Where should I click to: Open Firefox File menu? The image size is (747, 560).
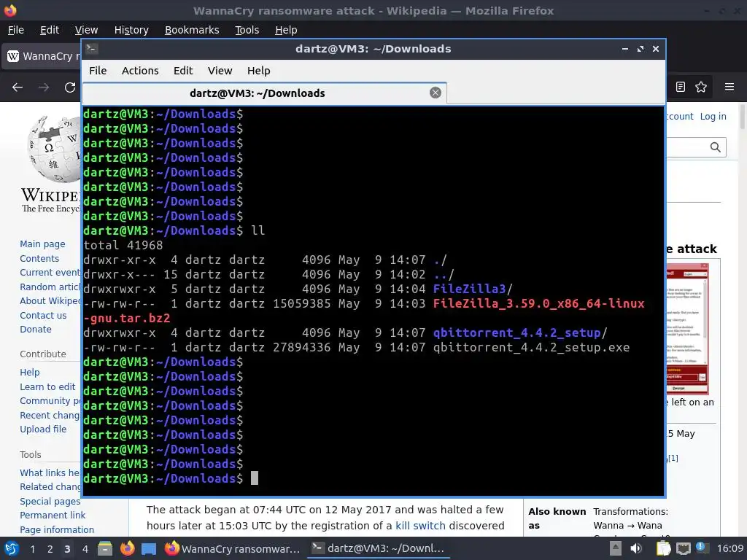[x=16, y=30]
